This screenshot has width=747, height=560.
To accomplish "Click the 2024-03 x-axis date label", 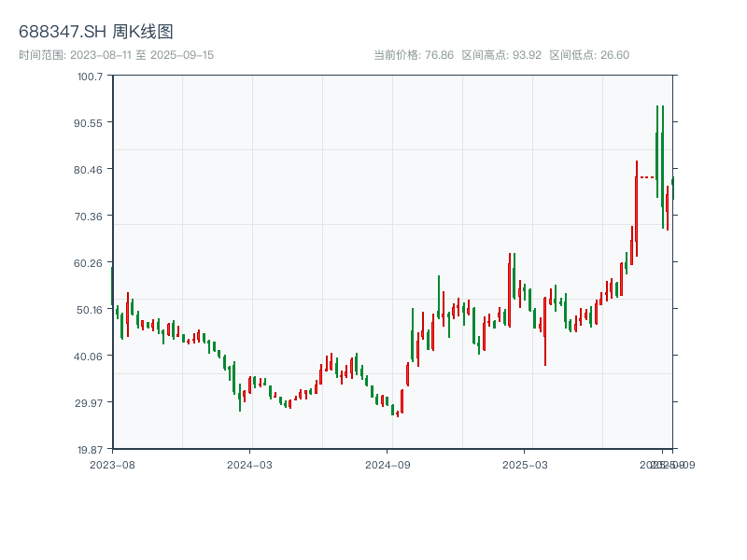I will click(x=249, y=464).
